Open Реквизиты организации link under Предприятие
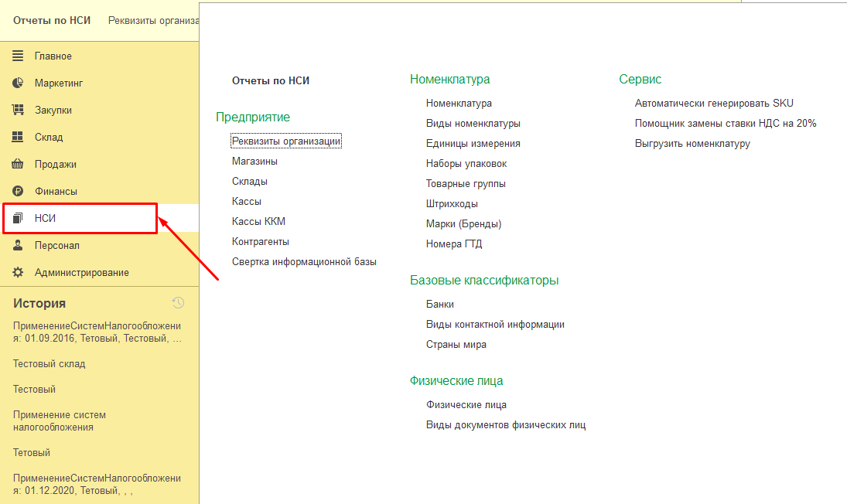 (x=286, y=141)
